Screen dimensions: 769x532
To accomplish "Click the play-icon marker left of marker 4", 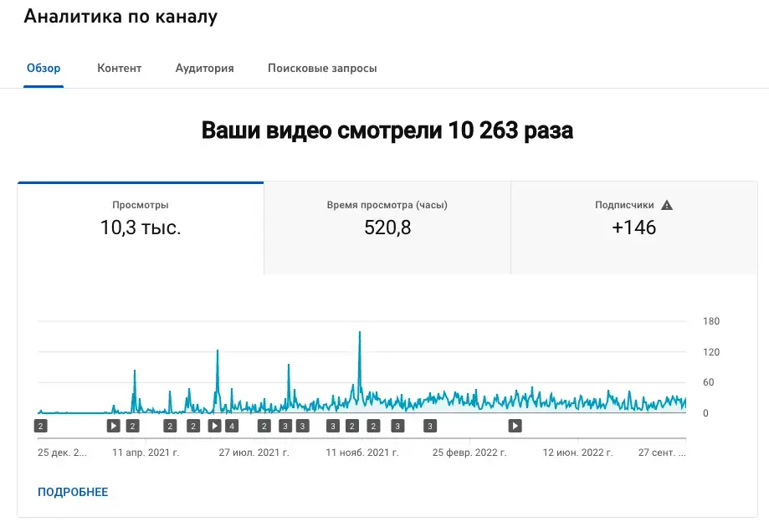I will point(214,426).
